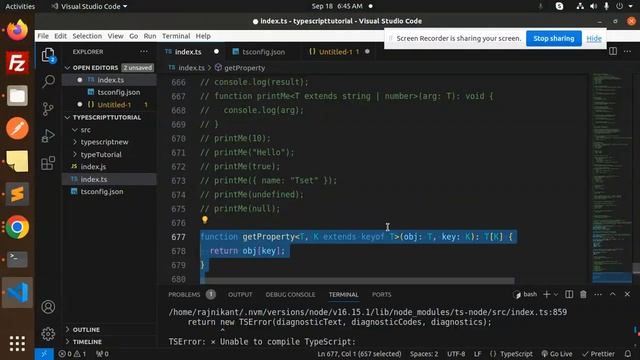Open the Accounts menu icon
This screenshot has width=640, height=360.
(48, 307)
